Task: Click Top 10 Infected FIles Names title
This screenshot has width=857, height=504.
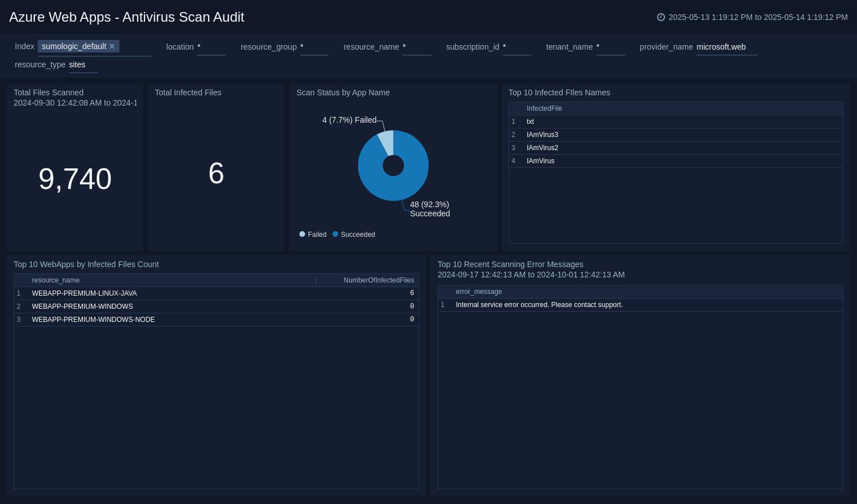Action: [559, 92]
